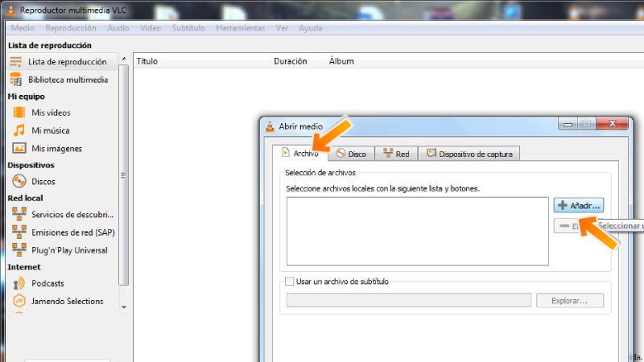Click the Discos disc icon

click(x=19, y=181)
